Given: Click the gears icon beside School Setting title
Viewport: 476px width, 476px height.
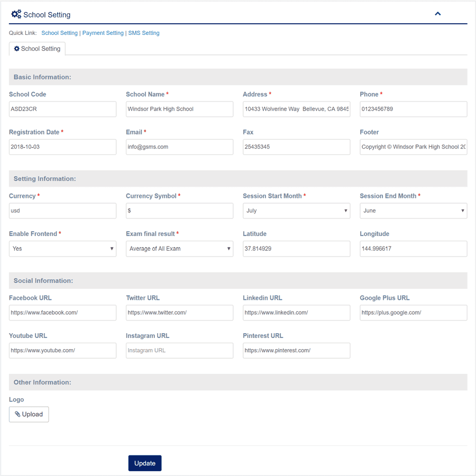Looking at the screenshot, I should click(x=16, y=14).
